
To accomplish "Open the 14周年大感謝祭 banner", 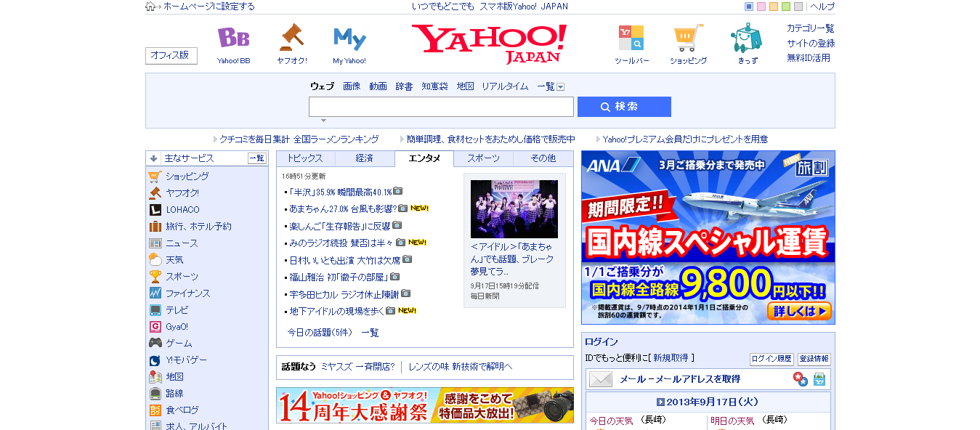I will pos(425,405).
